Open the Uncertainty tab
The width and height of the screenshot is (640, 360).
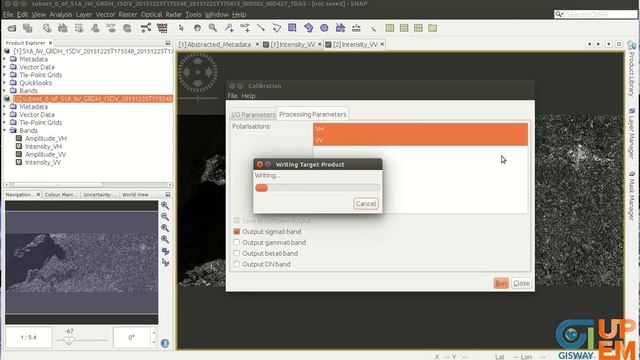pyautogui.click(x=97, y=195)
